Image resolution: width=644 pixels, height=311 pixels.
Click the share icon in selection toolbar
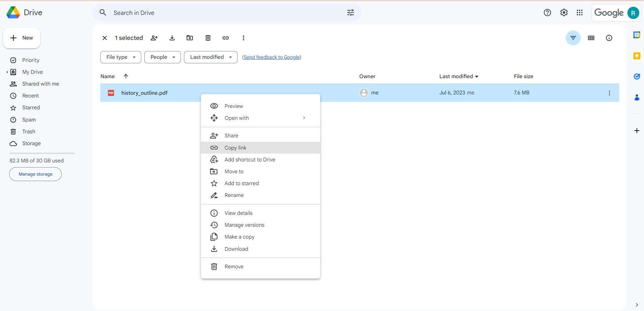154,38
